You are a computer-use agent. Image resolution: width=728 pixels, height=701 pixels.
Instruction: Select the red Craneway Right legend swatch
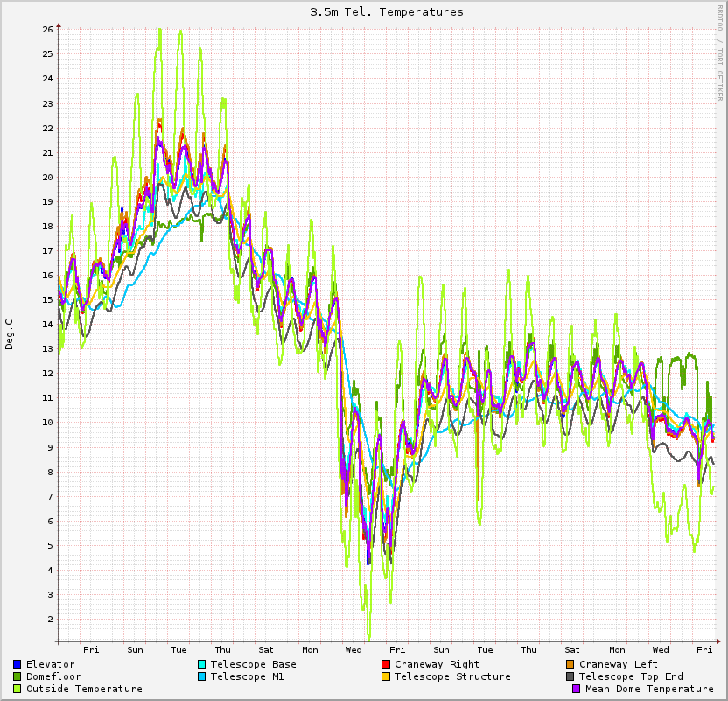tap(385, 664)
